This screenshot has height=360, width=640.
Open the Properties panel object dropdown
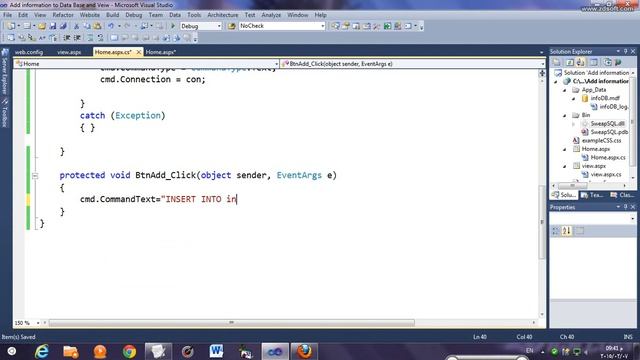pyautogui.click(x=633, y=219)
